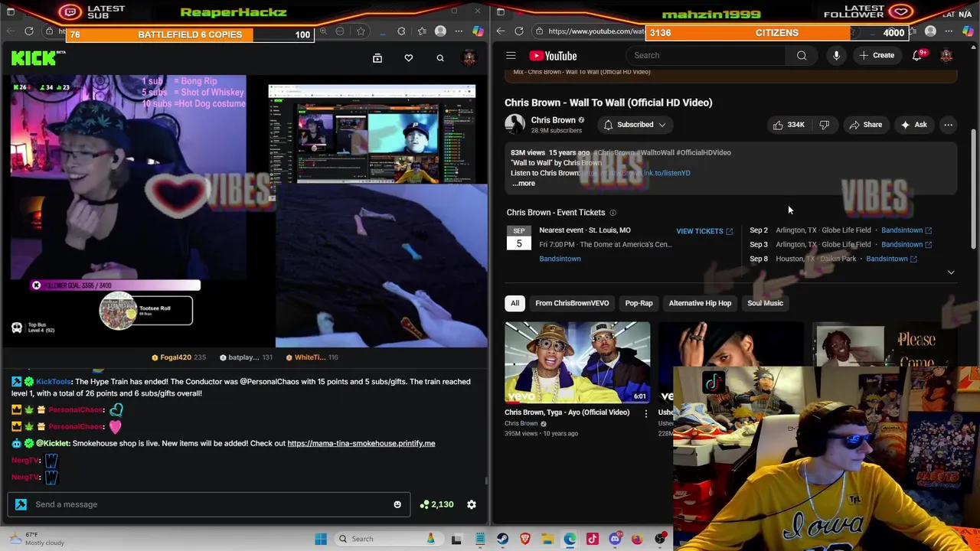The image size is (980, 551).
Task: Go back in the YouTube browser window
Action: (501, 31)
